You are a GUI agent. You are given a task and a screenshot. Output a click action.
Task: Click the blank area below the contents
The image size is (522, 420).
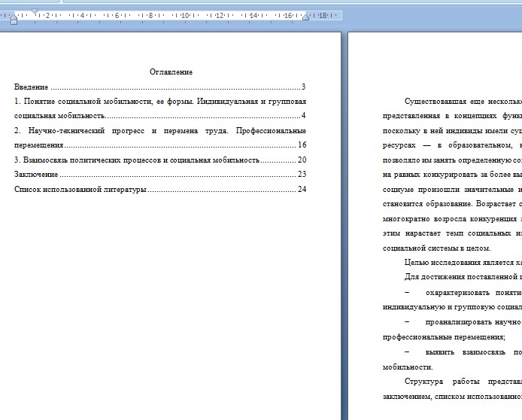pos(171,300)
